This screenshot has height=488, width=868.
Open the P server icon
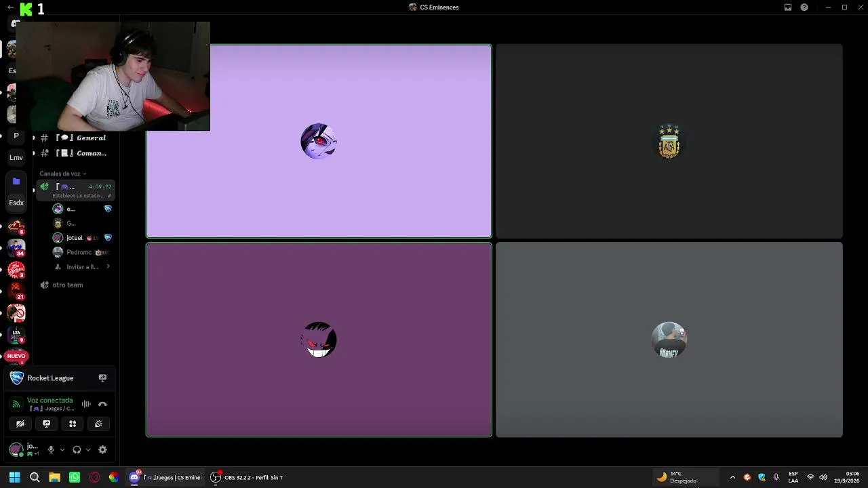coord(16,136)
